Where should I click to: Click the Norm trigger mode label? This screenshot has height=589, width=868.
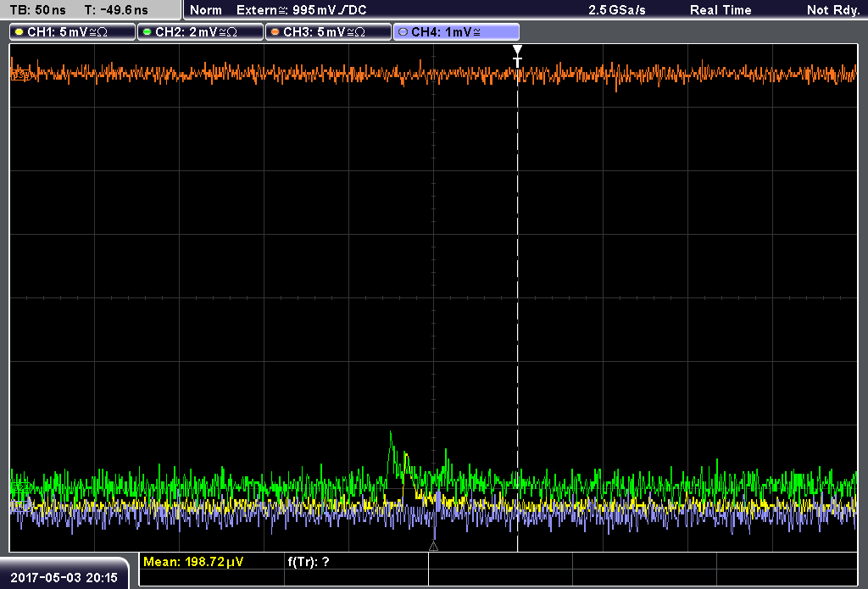pyautogui.click(x=205, y=10)
